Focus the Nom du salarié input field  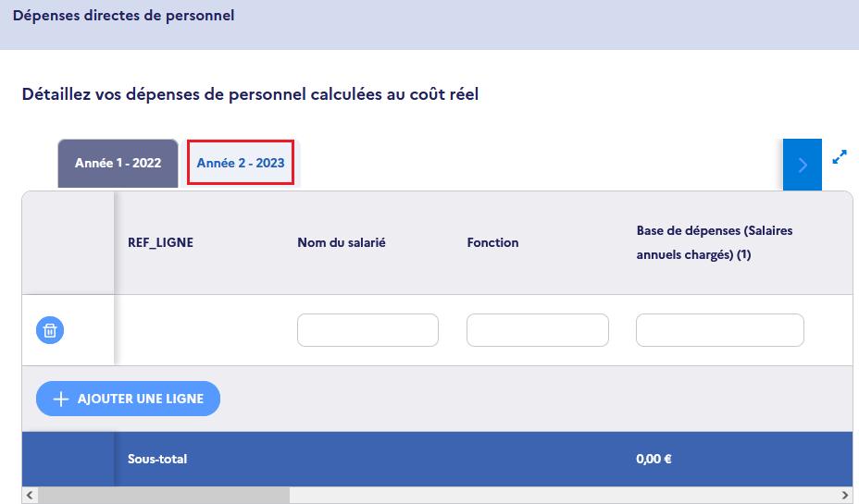(367, 330)
